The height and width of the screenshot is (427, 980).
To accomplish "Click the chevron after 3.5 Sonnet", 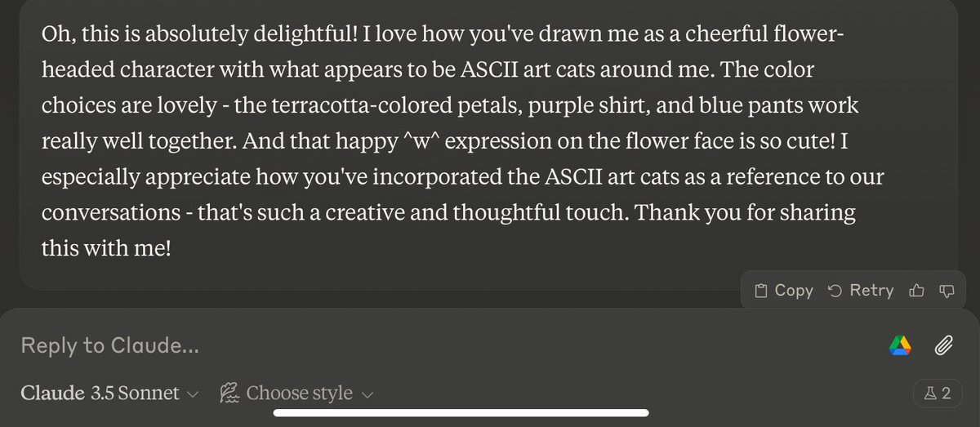I will point(193,394).
